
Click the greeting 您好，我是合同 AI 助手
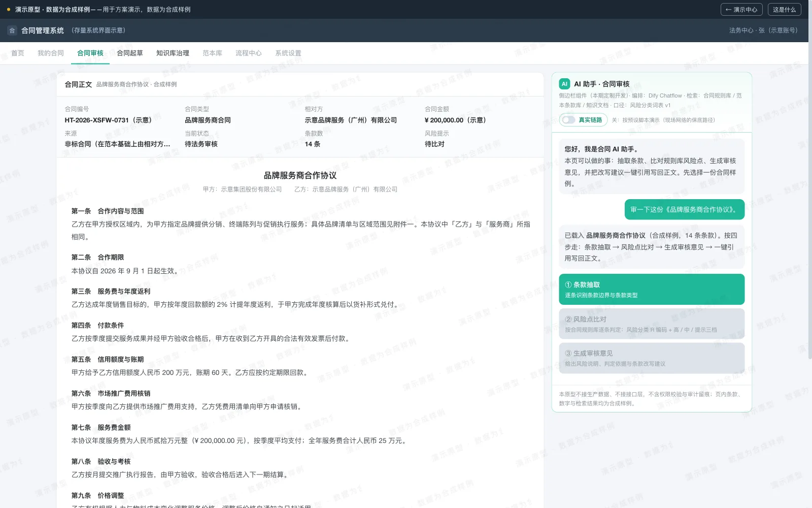[x=601, y=149]
